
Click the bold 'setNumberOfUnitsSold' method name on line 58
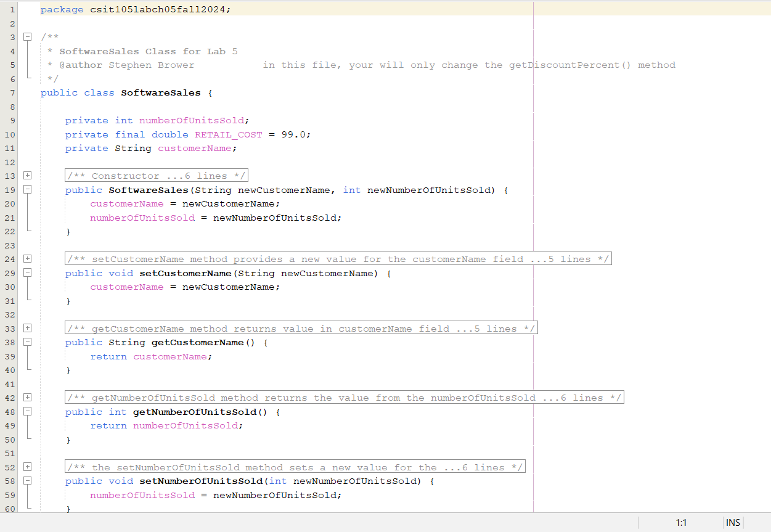coord(201,481)
